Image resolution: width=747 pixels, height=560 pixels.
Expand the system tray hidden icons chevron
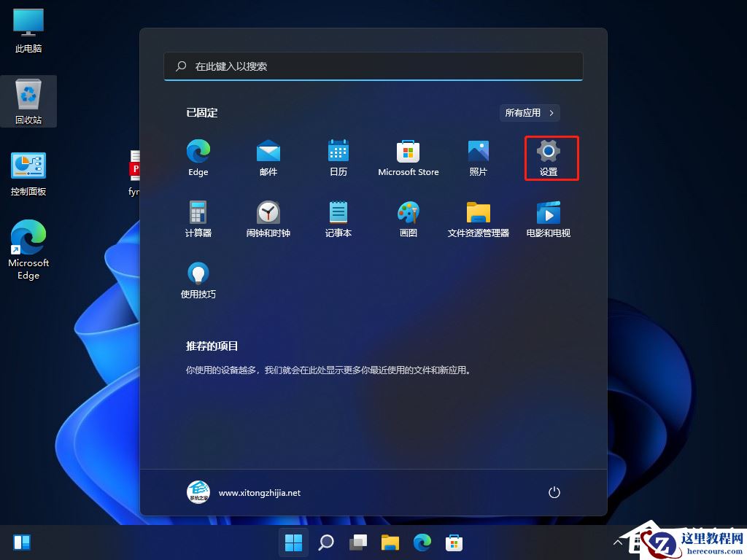click(617, 542)
